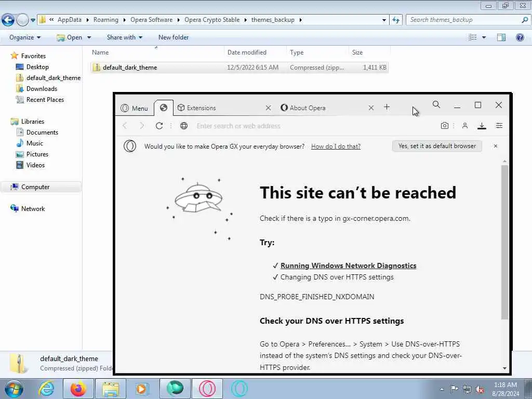Open the How do I do that? link
The width and height of the screenshot is (532, 399).
(336, 146)
